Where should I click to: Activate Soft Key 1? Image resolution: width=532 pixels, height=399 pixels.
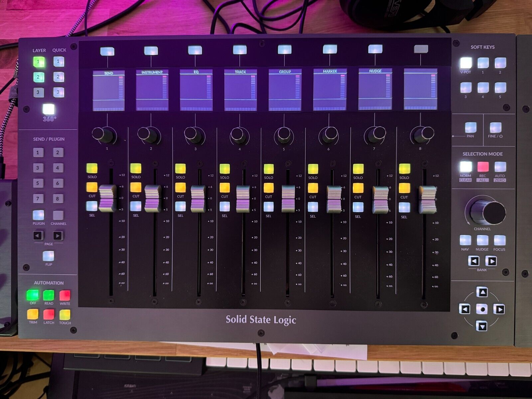point(483,63)
